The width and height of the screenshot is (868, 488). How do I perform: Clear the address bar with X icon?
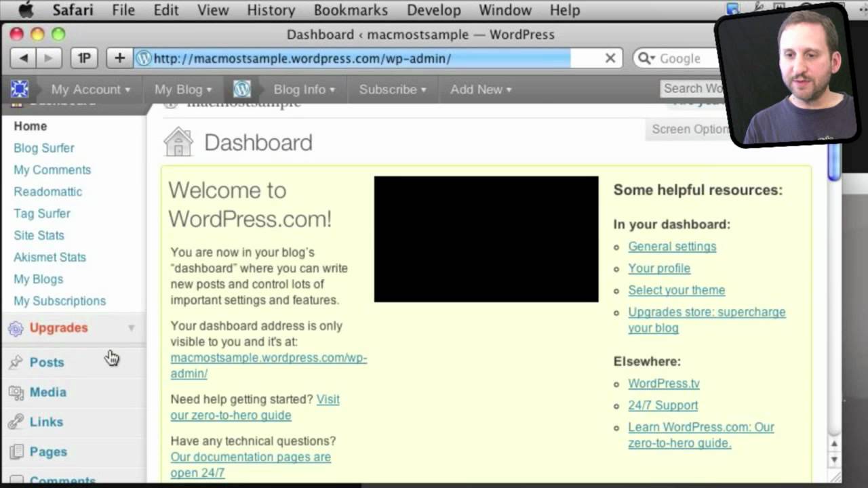point(610,58)
